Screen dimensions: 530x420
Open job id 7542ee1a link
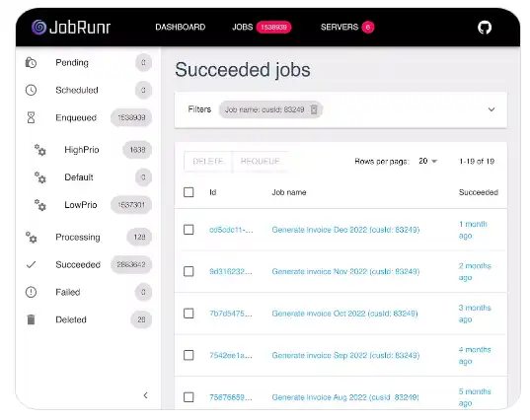(231, 355)
